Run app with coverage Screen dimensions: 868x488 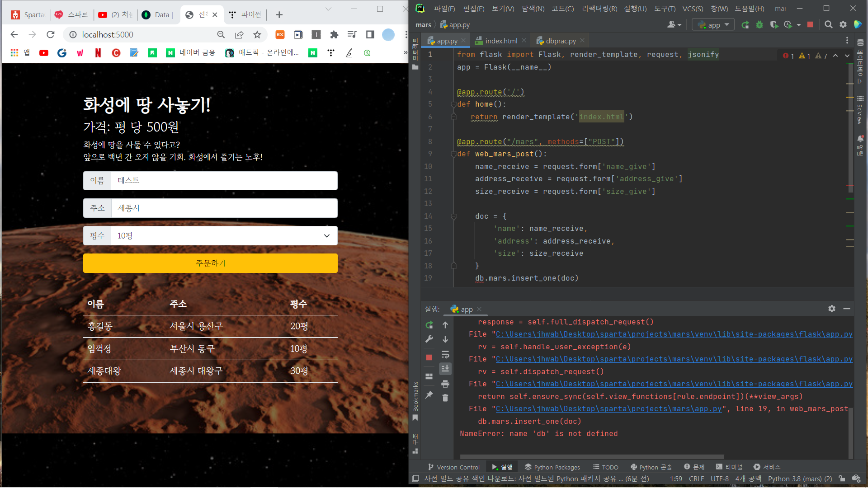(774, 25)
